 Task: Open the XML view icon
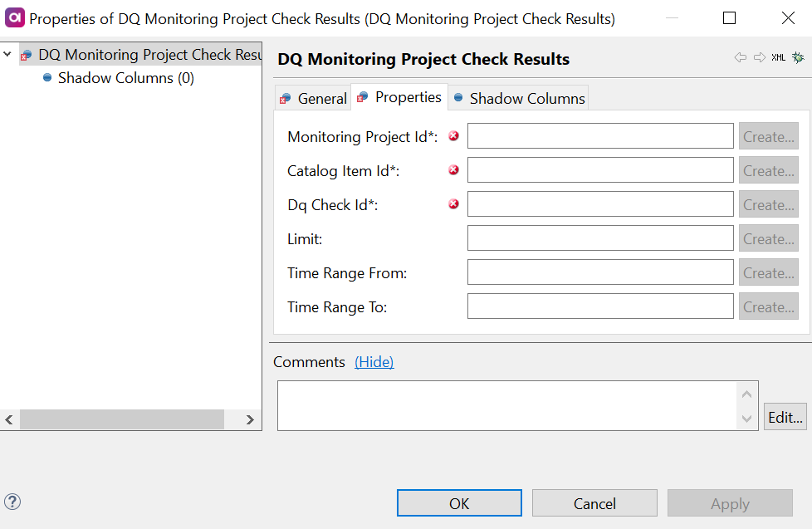click(x=778, y=58)
